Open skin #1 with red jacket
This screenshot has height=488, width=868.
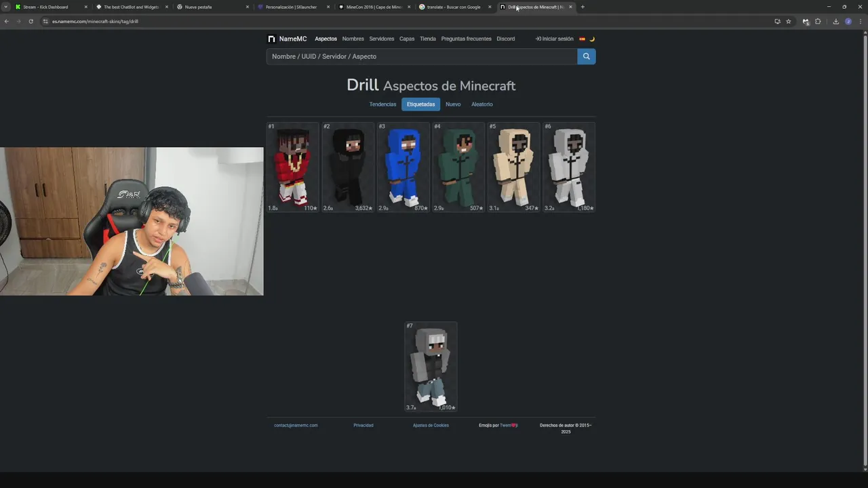tap(292, 167)
